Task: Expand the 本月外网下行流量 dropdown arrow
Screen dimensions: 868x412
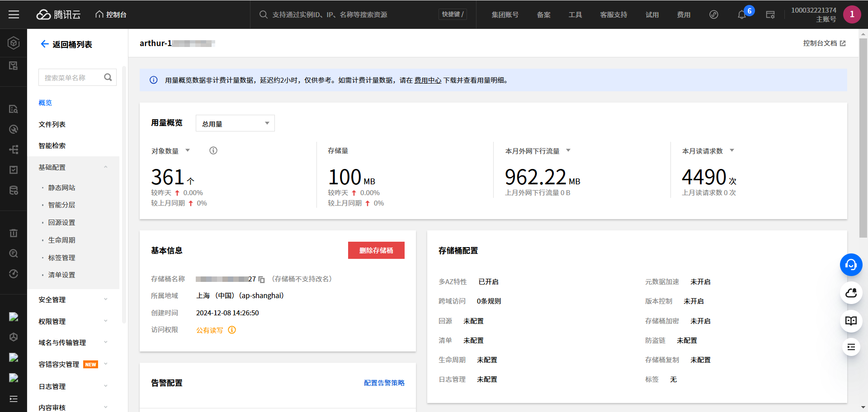Action: (568, 150)
